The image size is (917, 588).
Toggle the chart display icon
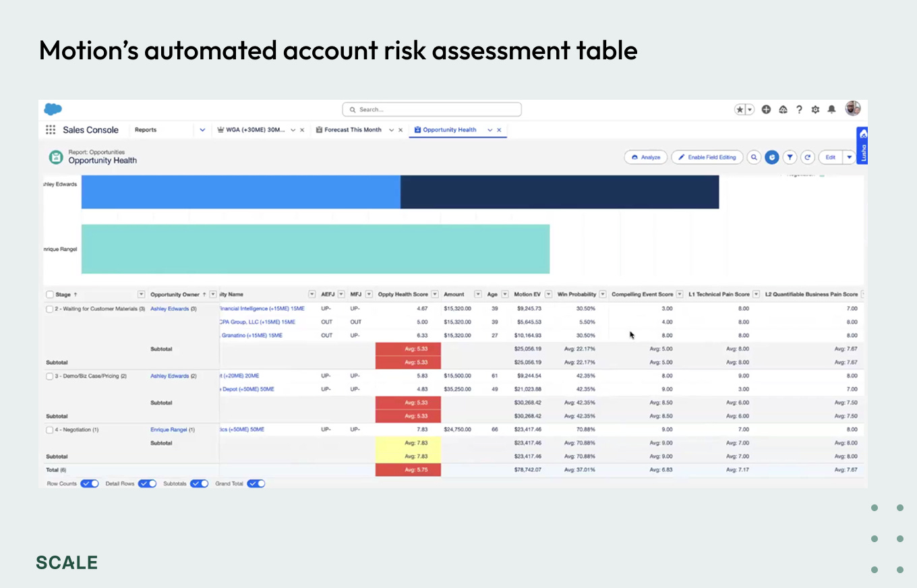tap(772, 157)
